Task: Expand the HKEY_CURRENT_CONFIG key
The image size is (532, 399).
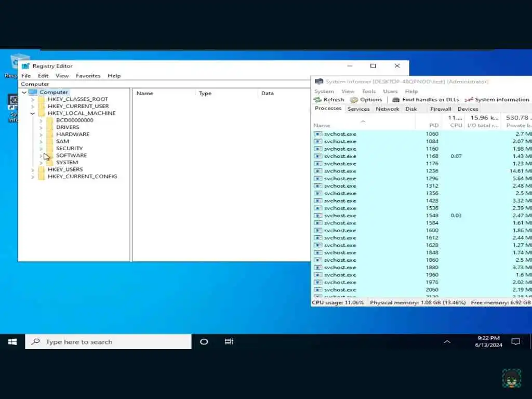Action: tap(33, 177)
